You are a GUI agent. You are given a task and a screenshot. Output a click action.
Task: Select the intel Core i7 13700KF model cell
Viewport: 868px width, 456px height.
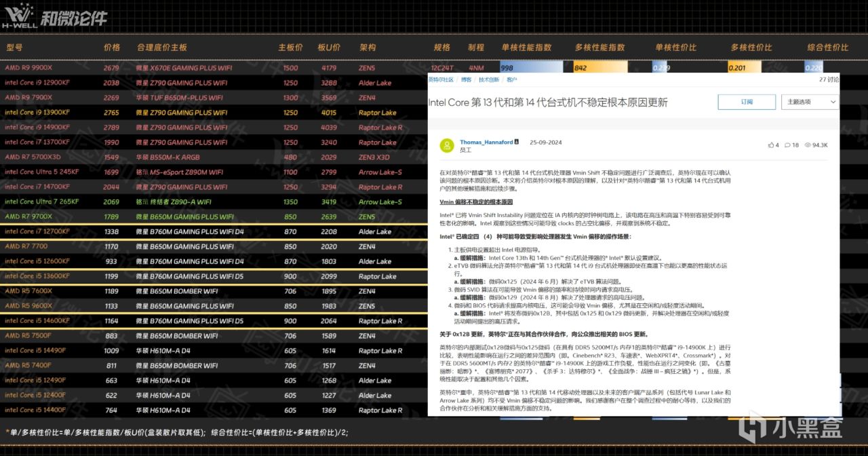[37, 142]
